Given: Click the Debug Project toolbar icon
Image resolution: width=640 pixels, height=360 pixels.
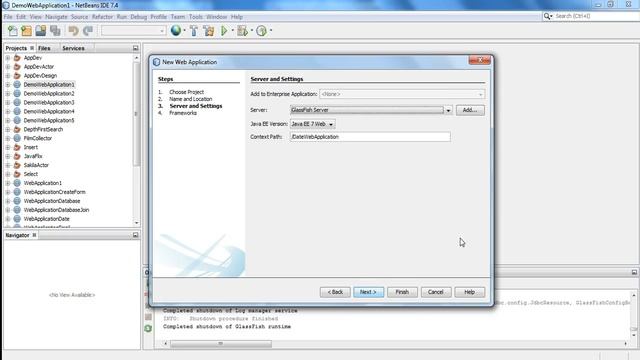Looking at the screenshot, I should (x=242, y=31).
